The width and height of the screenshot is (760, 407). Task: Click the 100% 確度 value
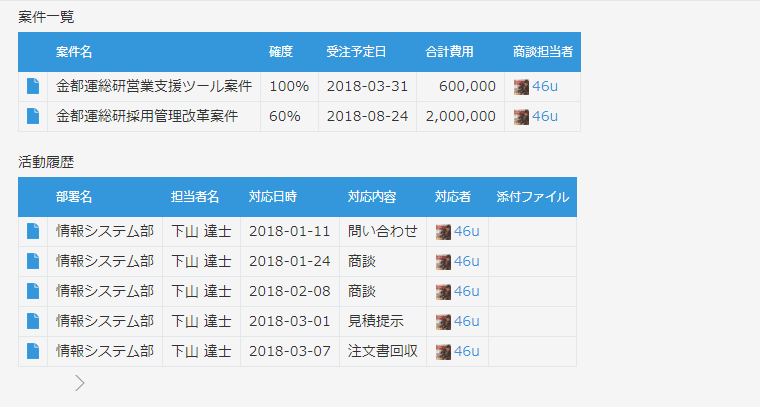coord(289,86)
